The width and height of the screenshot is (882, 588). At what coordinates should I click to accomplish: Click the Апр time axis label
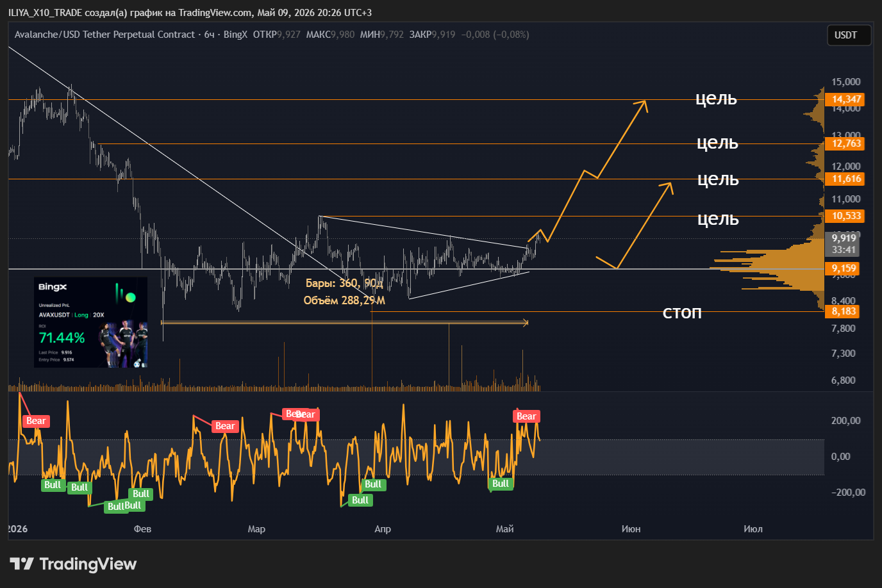pos(382,529)
